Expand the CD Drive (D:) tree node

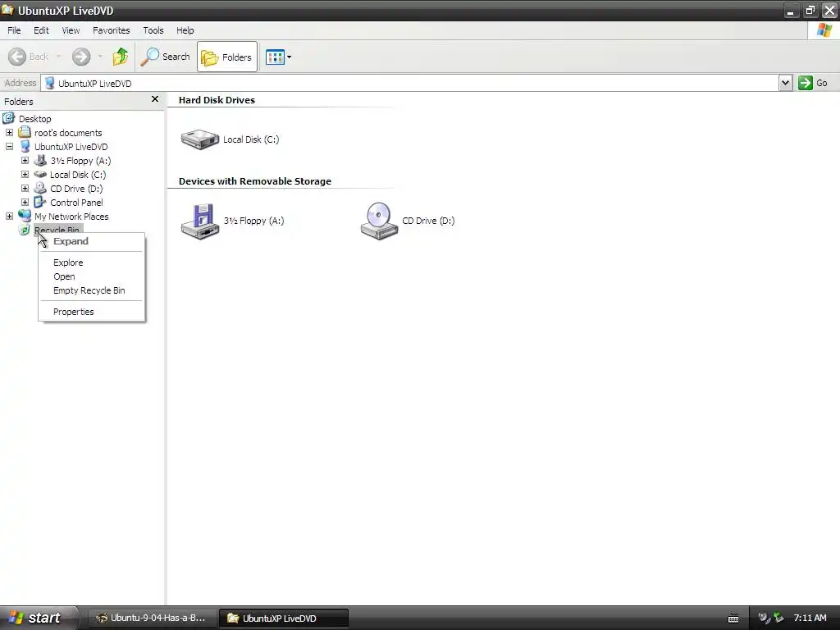pos(25,188)
